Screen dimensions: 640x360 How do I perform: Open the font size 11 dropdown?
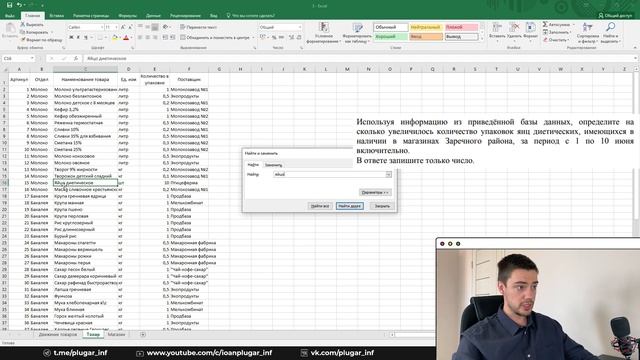coord(116,27)
